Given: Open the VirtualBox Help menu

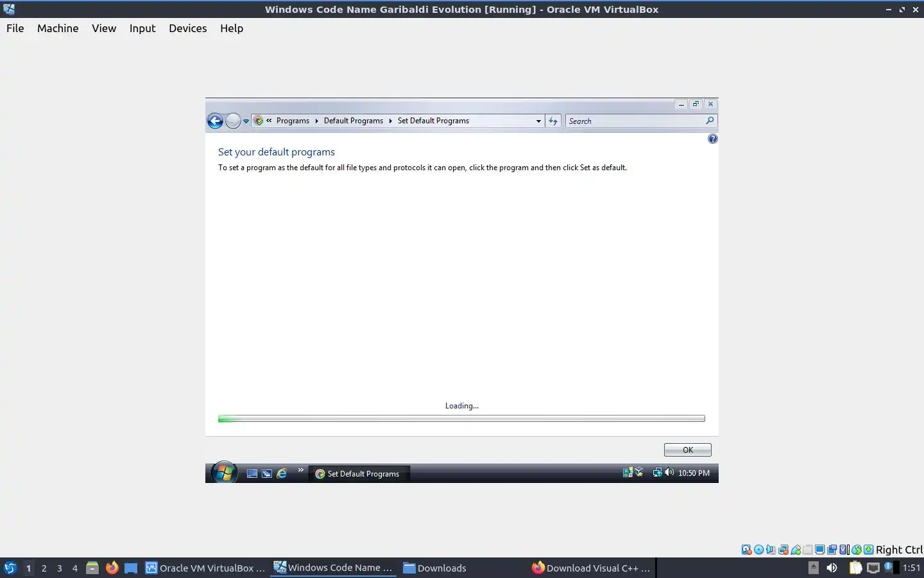Looking at the screenshot, I should click(232, 28).
